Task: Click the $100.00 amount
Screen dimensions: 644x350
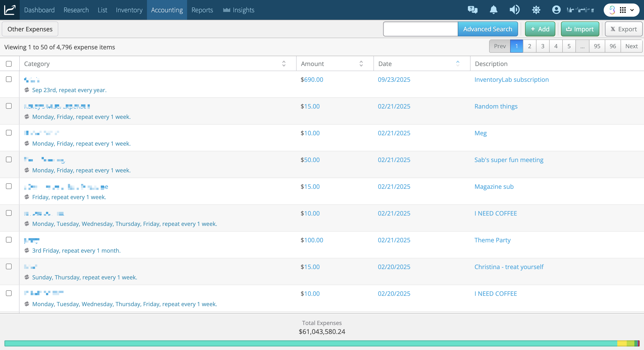Action: click(312, 240)
